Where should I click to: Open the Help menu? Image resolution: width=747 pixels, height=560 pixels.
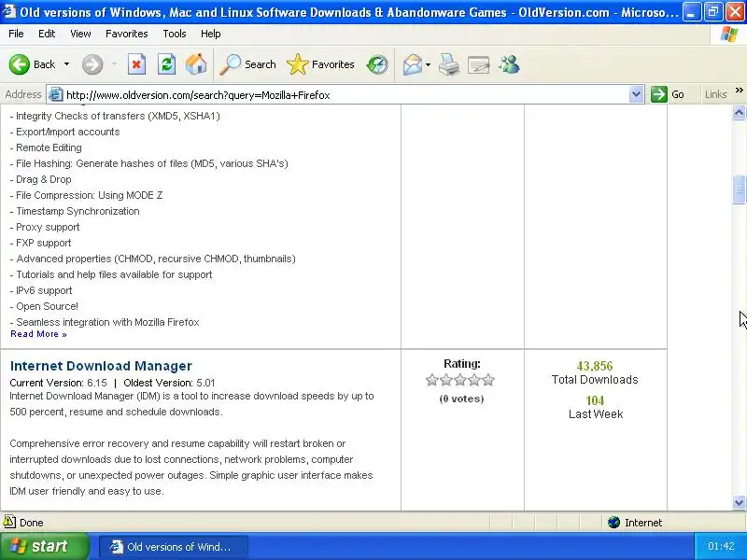211,34
